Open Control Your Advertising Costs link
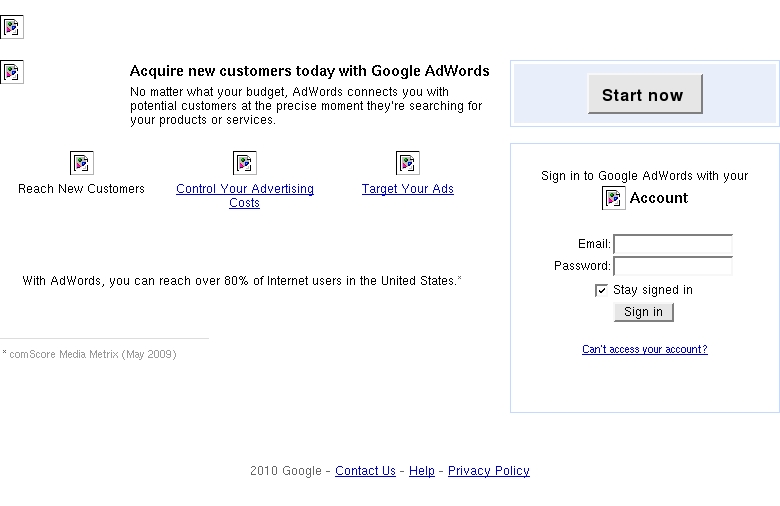 click(245, 196)
